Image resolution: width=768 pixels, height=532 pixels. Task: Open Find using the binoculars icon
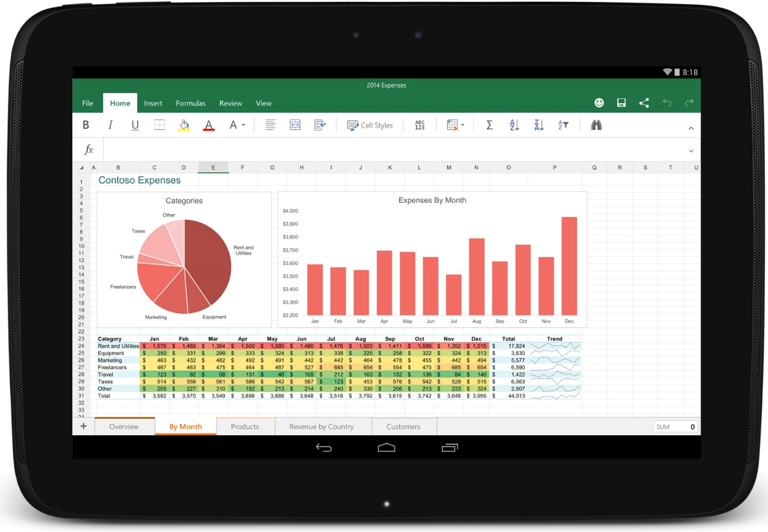coord(596,125)
